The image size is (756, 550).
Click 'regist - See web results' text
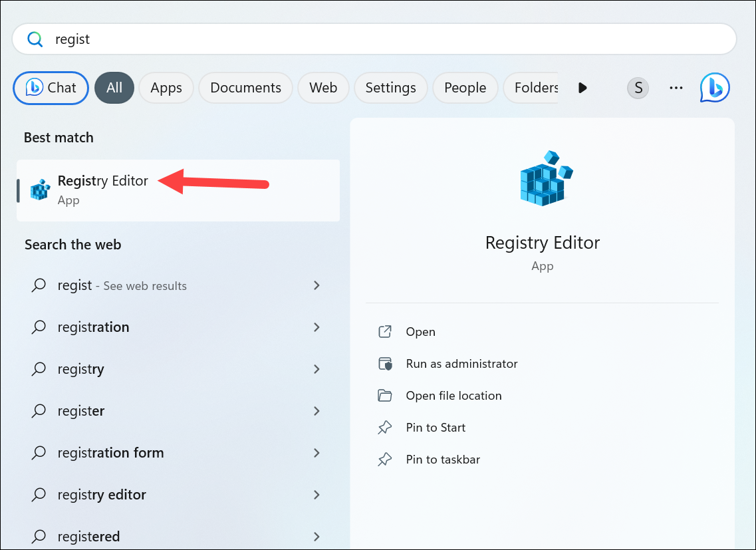point(122,285)
